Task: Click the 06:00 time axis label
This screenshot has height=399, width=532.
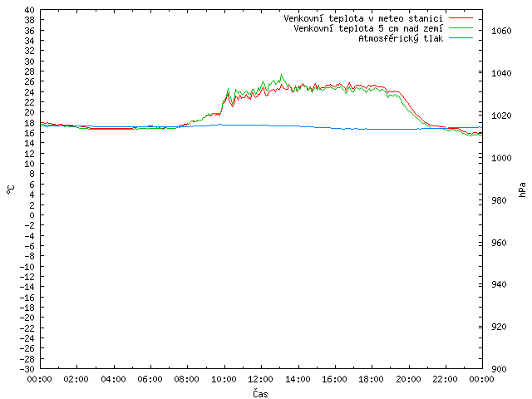Action: tap(150, 379)
